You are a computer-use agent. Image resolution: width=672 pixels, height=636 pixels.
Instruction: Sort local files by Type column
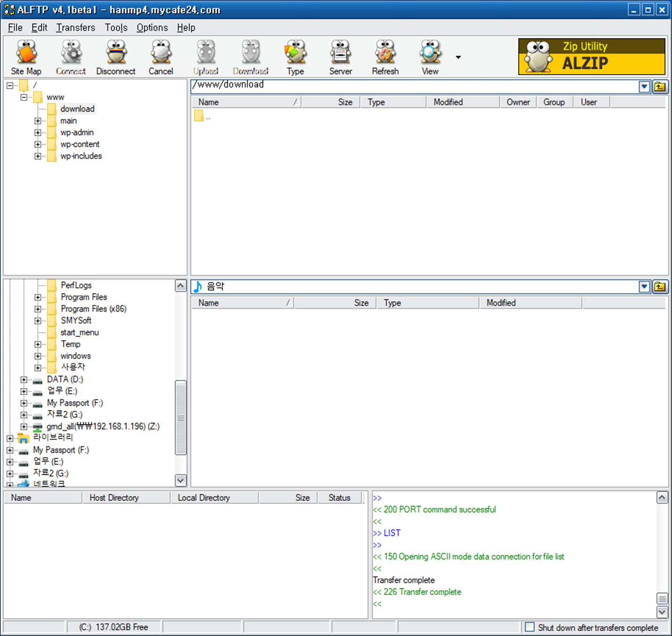(428, 303)
